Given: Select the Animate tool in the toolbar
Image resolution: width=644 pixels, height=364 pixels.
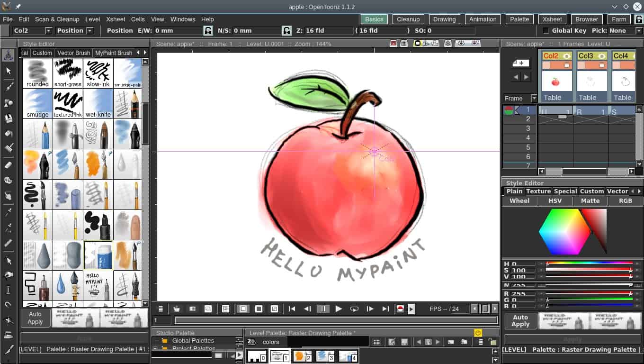Looking at the screenshot, I should tap(8, 55).
